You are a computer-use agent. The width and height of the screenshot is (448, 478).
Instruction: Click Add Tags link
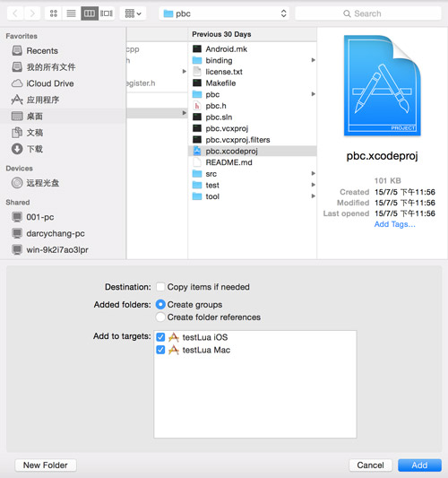pyautogui.click(x=394, y=224)
